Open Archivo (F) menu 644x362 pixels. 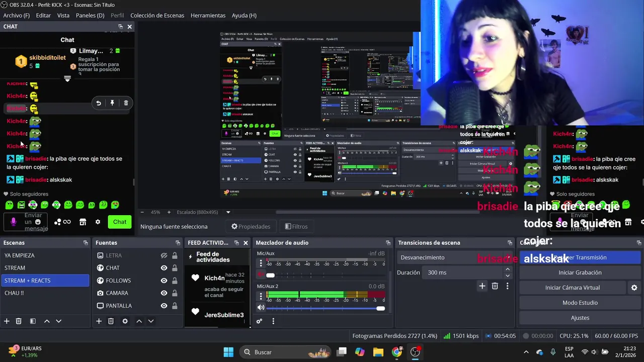tap(16, 16)
